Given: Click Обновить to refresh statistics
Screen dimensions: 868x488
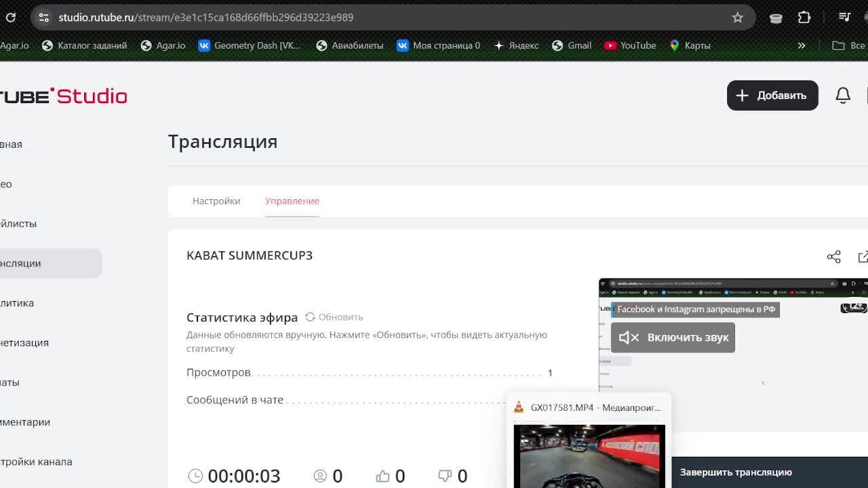Looking at the screenshot, I should pos(334,317).
